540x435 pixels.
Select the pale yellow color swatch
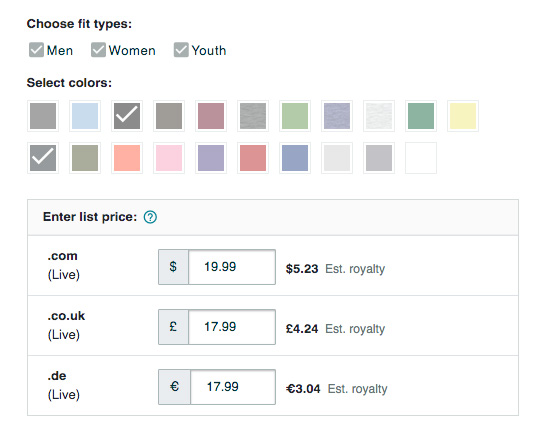tap(463, 116)
